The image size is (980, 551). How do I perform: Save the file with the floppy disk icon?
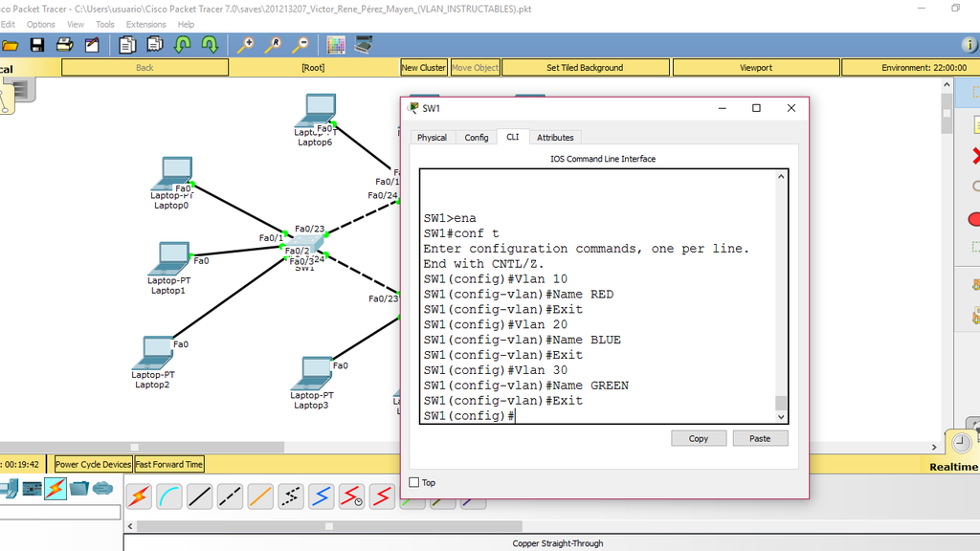click(x=37, y=45)
